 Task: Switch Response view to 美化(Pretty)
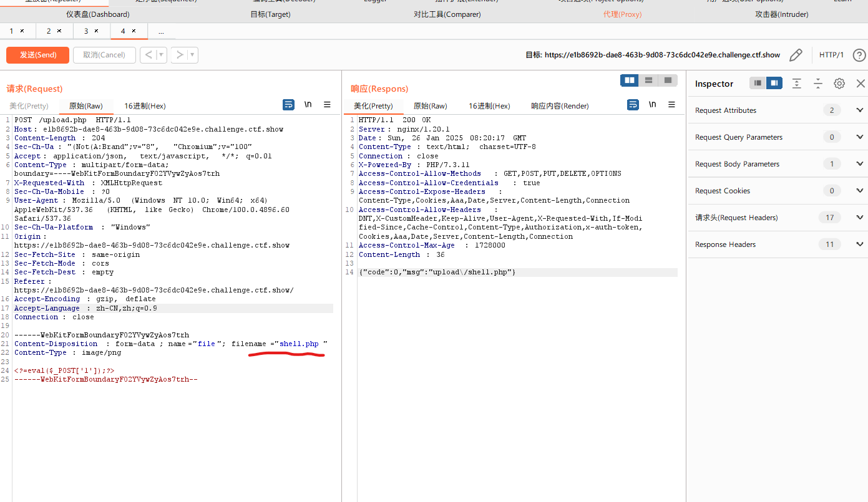click(373, 106)
